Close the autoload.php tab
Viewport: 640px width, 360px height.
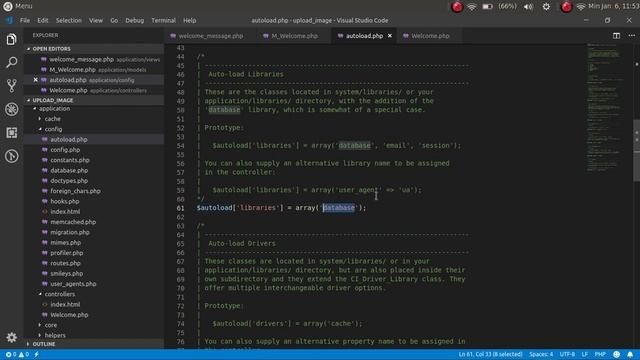click(x=390, y=36)
